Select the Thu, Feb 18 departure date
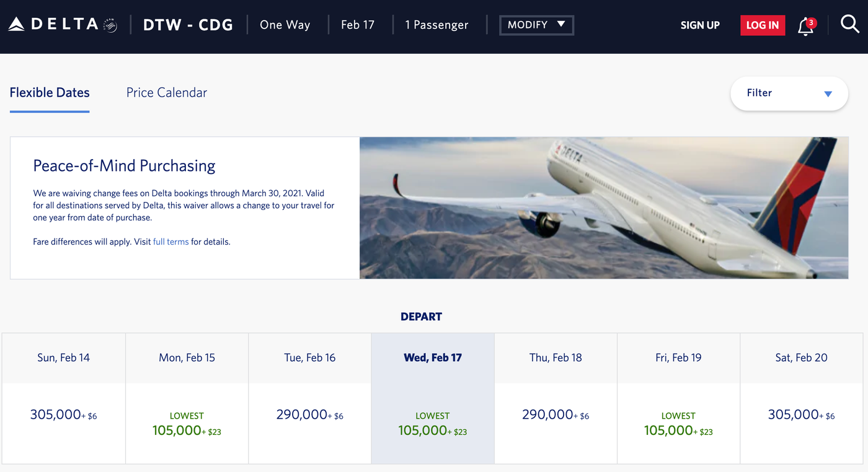The height and width of the screenshot is (472, 868). coord(556,357)
